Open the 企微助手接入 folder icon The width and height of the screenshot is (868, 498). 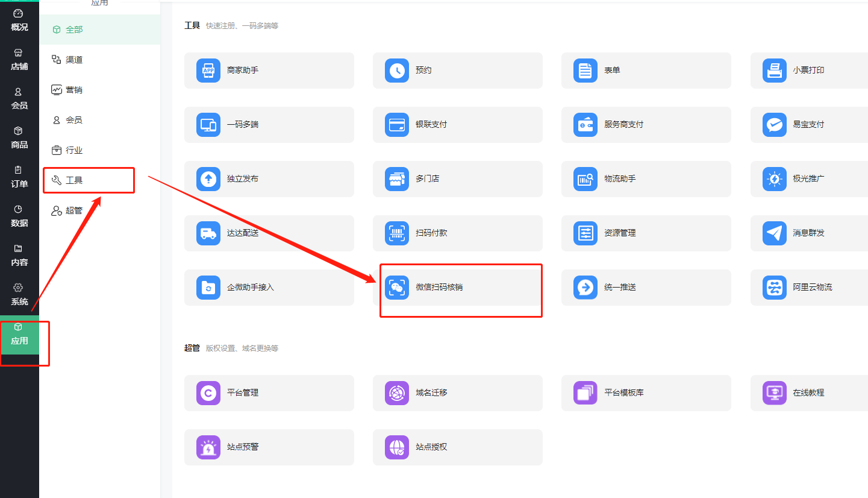coord(208,288)
